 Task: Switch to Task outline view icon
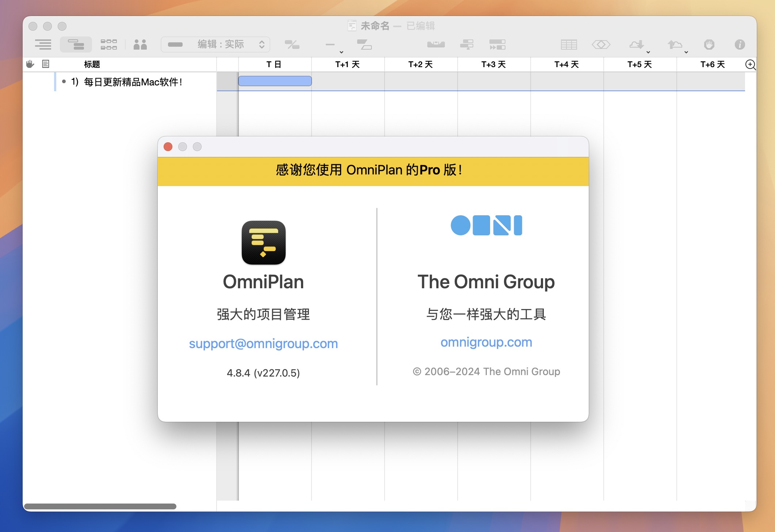tap(43, 45)
